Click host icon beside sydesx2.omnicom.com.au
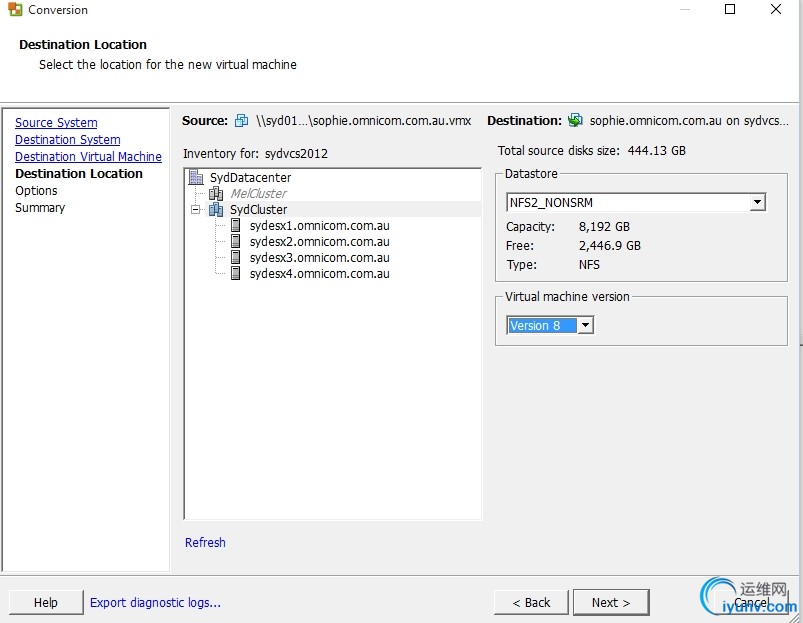 click(236, 241)
